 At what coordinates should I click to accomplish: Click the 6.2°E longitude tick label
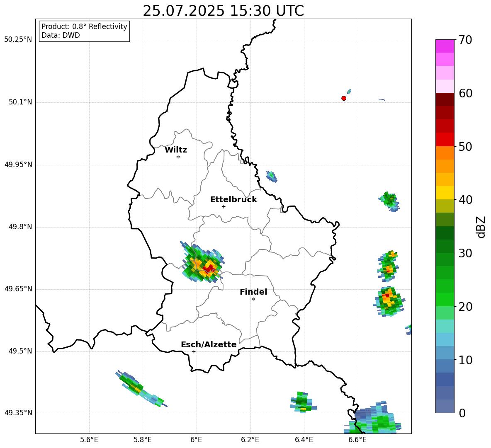pos(250,440)
